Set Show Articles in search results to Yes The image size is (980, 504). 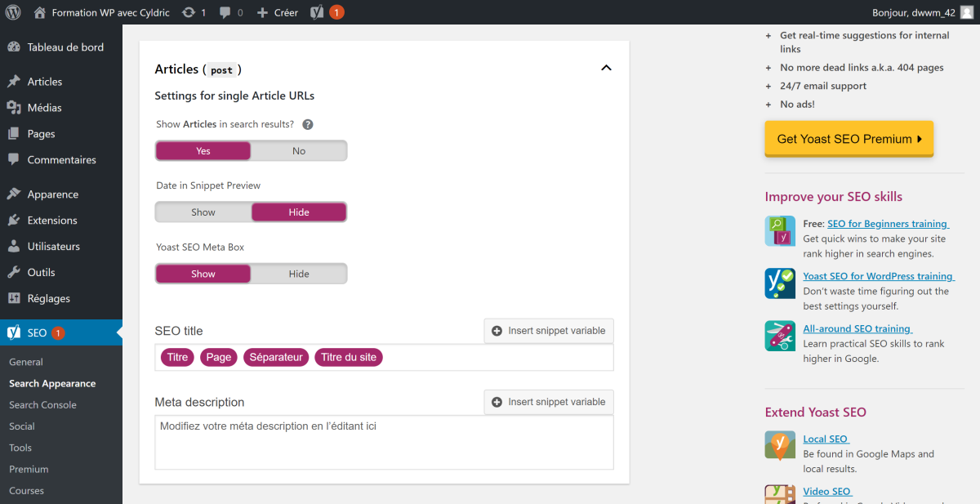pyautogui.click(x=203, y=151)
